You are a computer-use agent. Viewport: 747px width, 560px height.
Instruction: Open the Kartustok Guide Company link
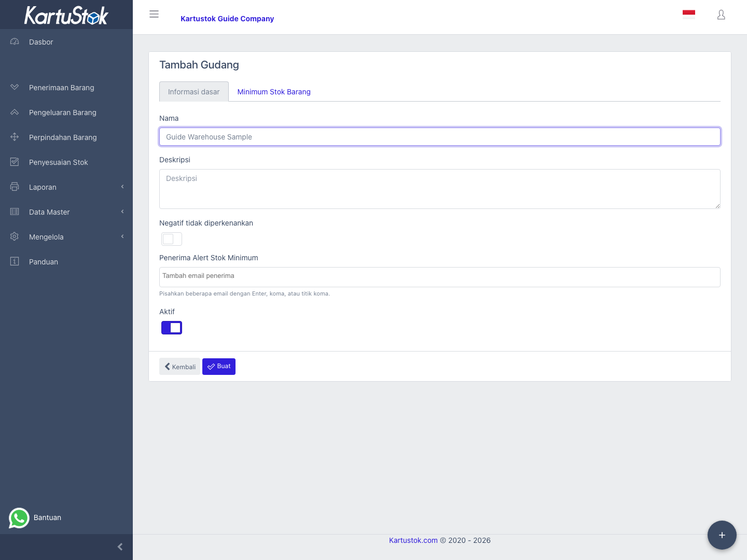point(227,19)
